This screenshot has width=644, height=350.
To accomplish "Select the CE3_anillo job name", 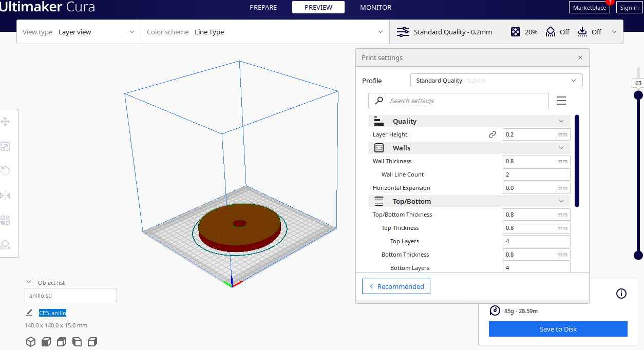I will coord(53,313).
